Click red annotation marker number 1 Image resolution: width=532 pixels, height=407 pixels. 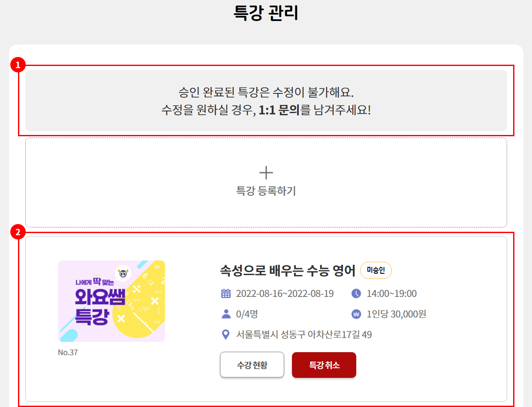tap(18, 65)
